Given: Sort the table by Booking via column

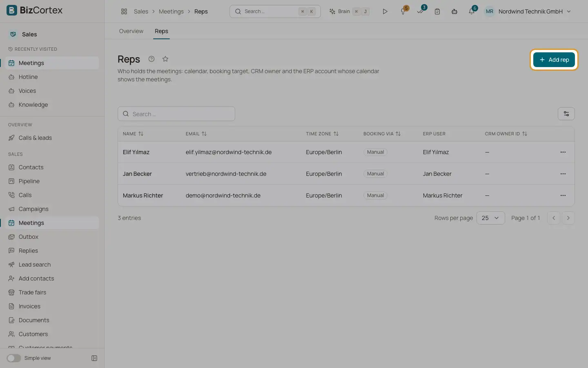Looking at the screenshot, I should [x=382, y=134].
